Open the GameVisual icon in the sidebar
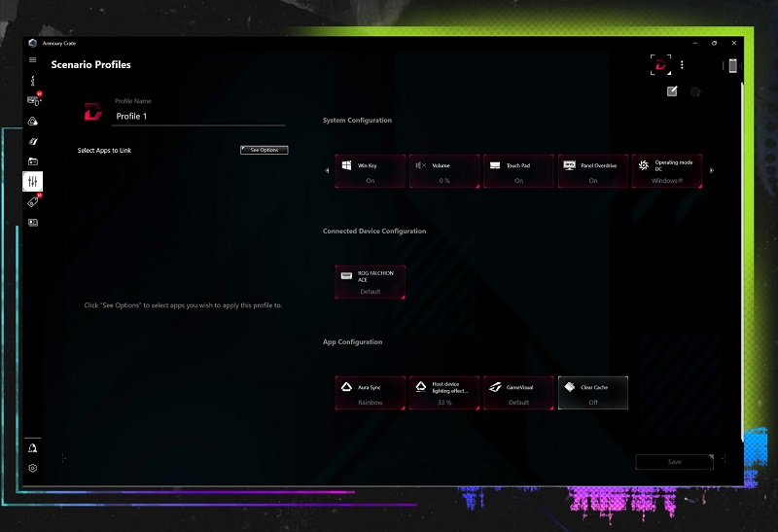The height and width of the screenshot is (532, 778). tap(33, 141)
